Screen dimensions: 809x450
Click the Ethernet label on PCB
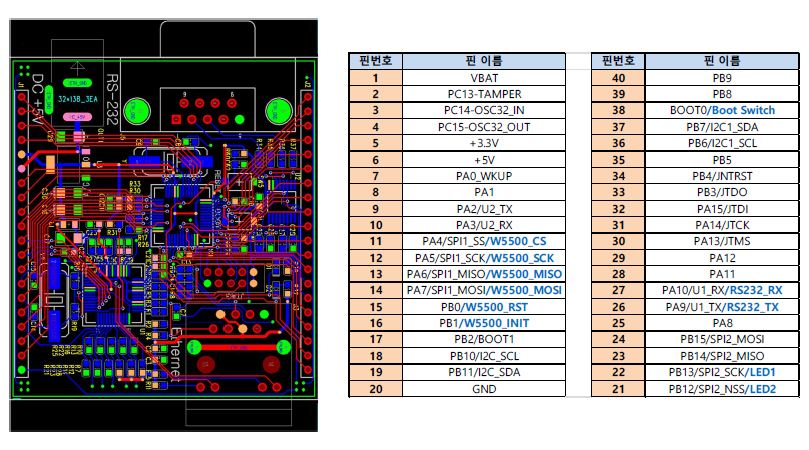(176, 354)
